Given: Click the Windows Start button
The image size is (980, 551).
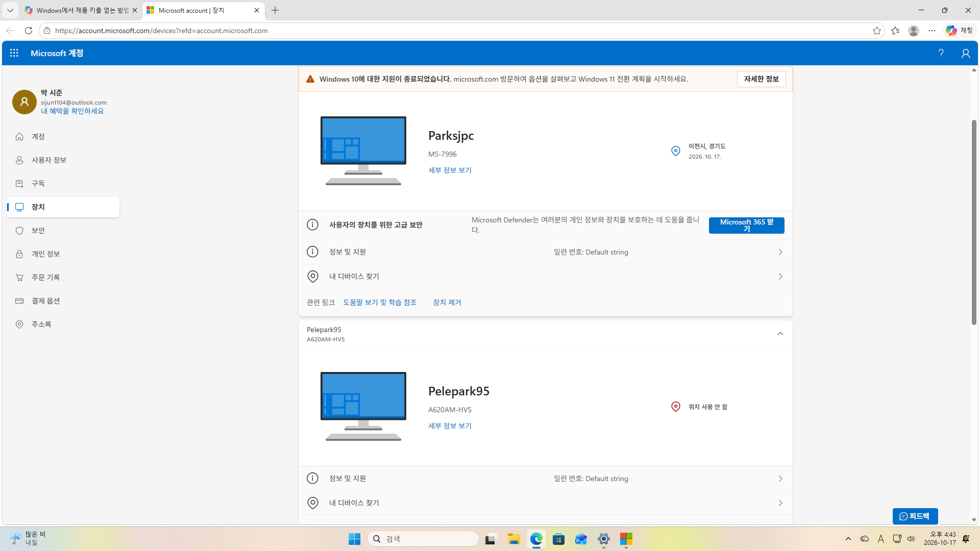Looking at the screenshot, I should (x=354, y=539).
